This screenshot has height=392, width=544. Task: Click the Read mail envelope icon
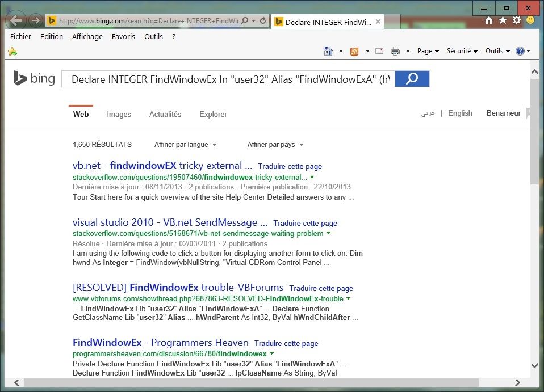click(379, 51)
